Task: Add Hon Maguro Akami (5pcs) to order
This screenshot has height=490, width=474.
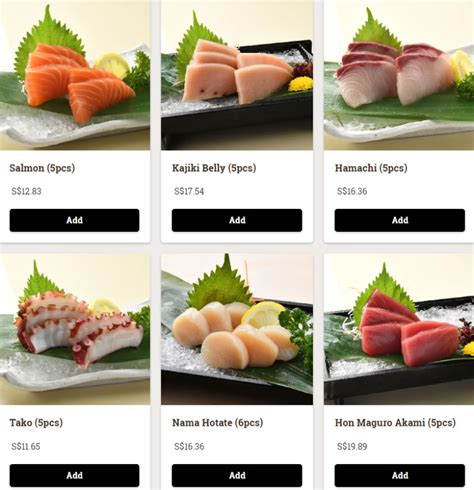Action: coord(400,475)
